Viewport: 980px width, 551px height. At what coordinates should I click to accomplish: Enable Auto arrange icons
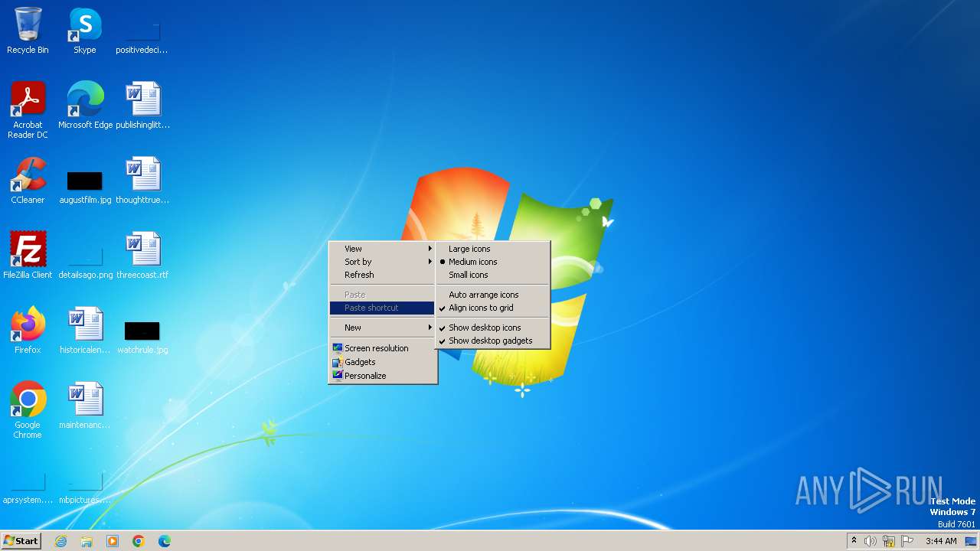(492, 295)
